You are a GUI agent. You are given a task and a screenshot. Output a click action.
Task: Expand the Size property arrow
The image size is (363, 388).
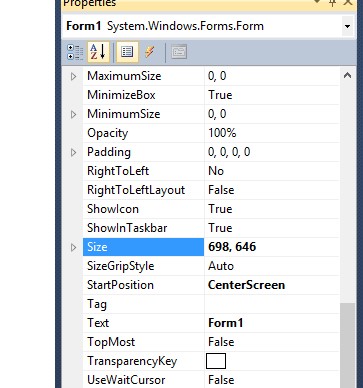point(73,247)
